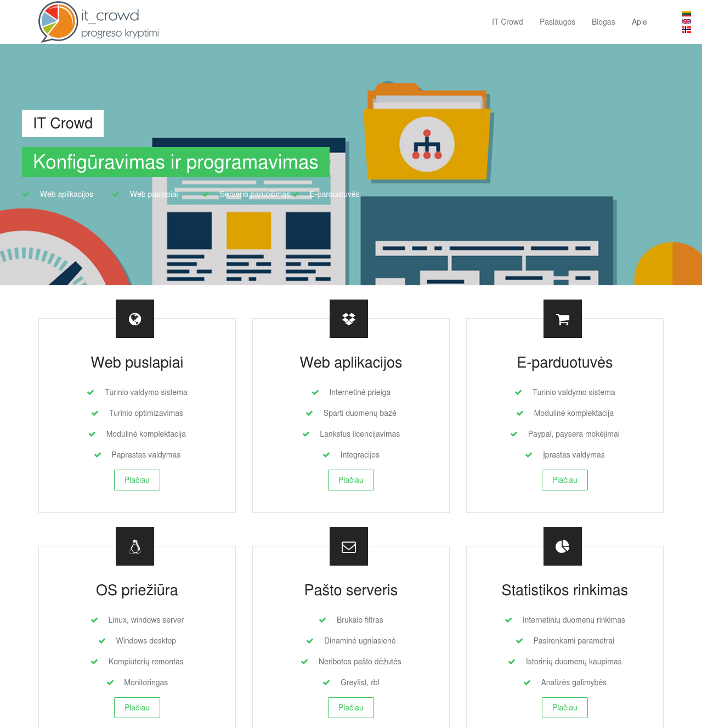The height and width of the screenshot is (728, 702).
Task: Click Plačiau button under Pašto serveris
Action: 351,708
